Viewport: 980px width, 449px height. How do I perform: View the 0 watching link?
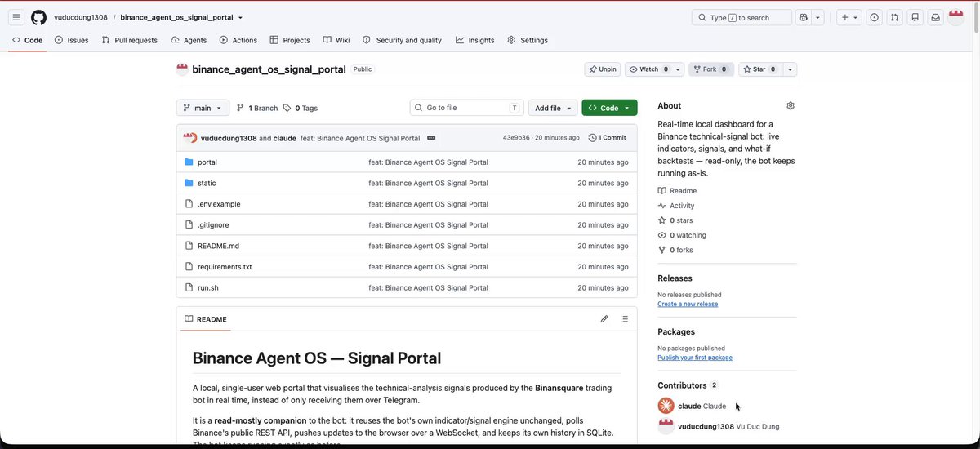tap(682, 235)
